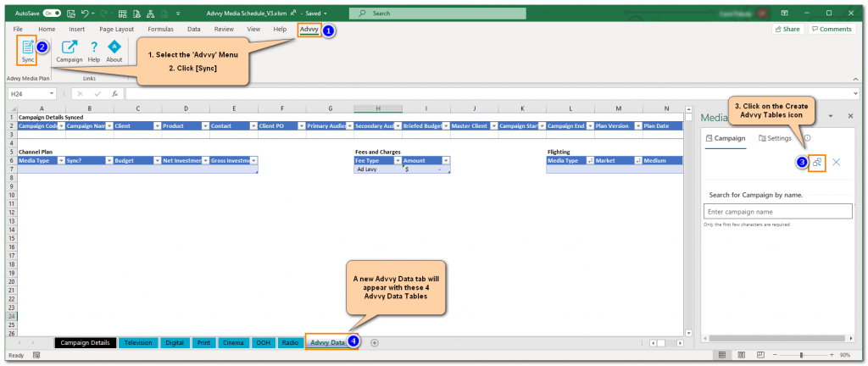Toggle the AutoSave switch

52,14
